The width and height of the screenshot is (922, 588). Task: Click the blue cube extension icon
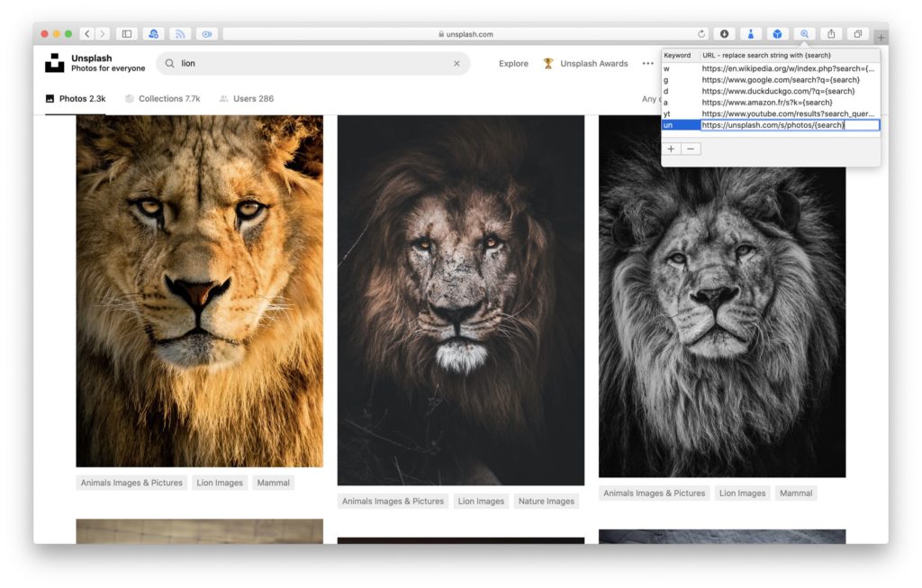click(x=777, y=34)
